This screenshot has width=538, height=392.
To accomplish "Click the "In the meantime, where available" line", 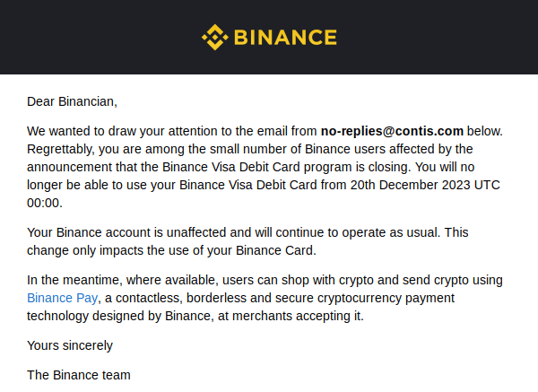I will (123, 280).
